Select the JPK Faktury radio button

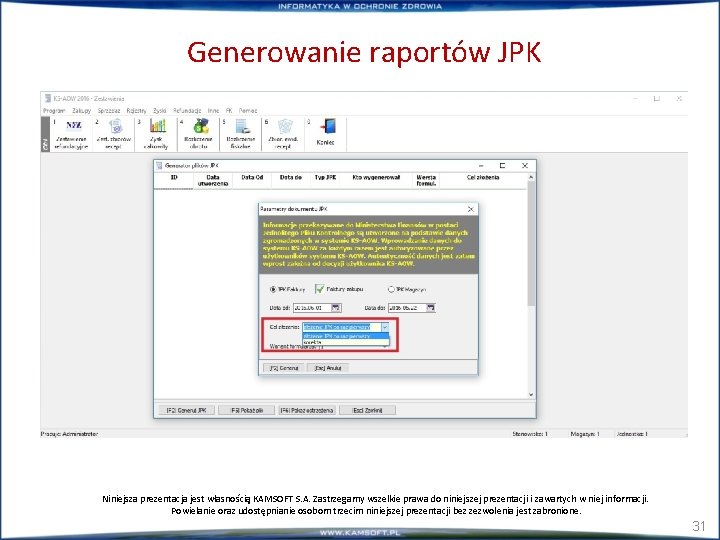point(273,289)
